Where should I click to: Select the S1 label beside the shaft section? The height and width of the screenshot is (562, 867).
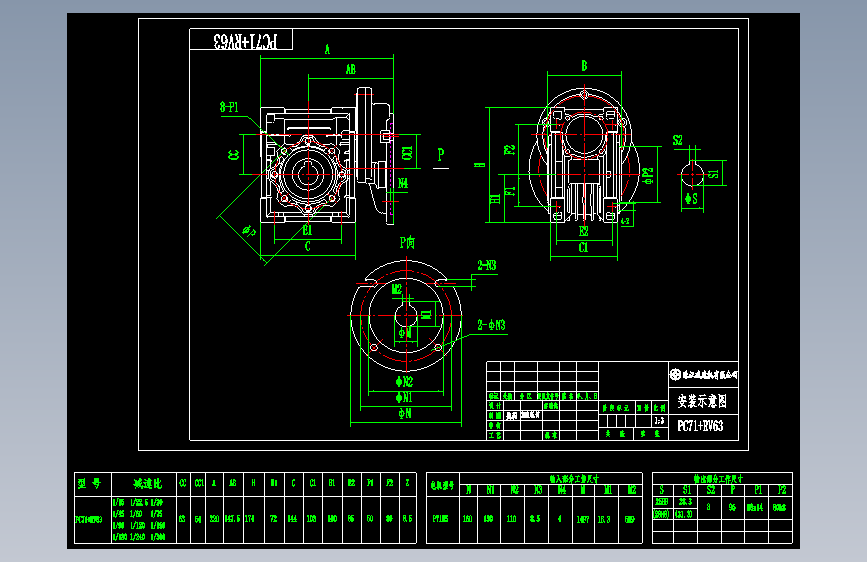[713, 174]
